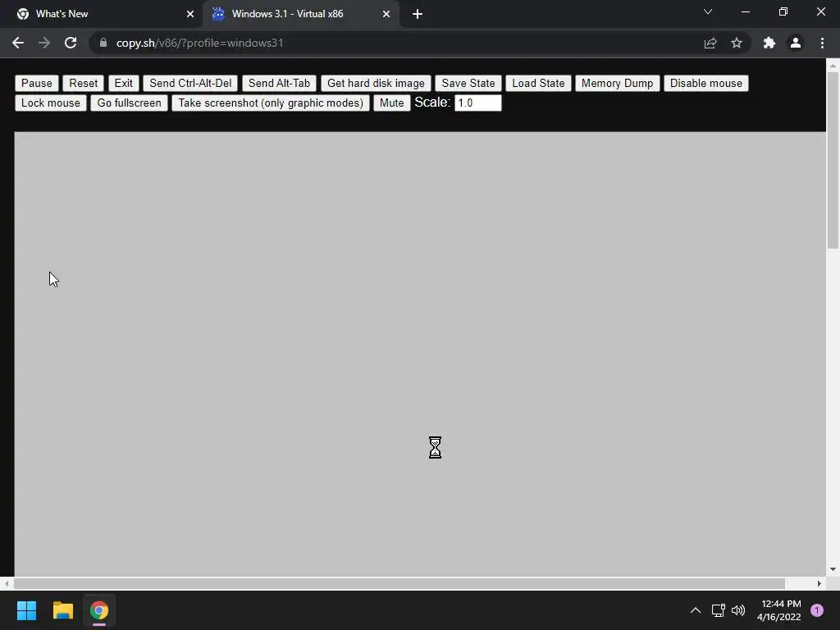Open network status tray icon
840x630 pixels.
718,610
